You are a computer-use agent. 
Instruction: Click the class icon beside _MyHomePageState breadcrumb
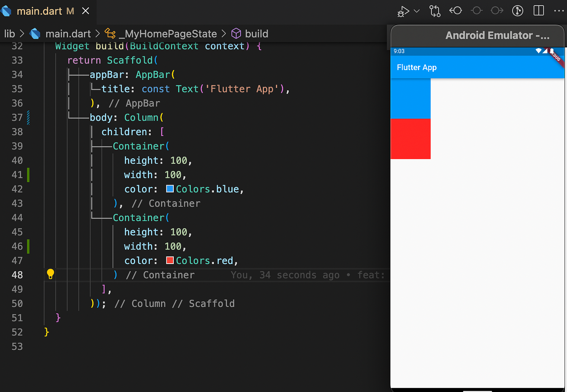(110, 34)
